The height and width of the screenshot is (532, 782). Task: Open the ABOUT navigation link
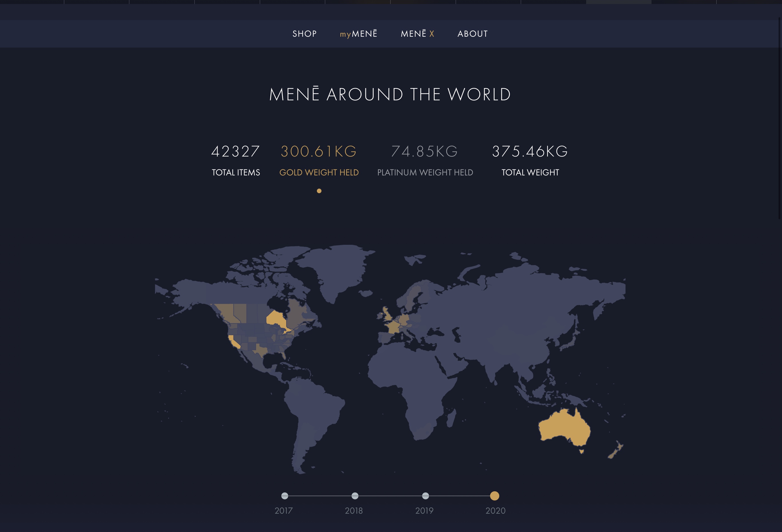472,34
